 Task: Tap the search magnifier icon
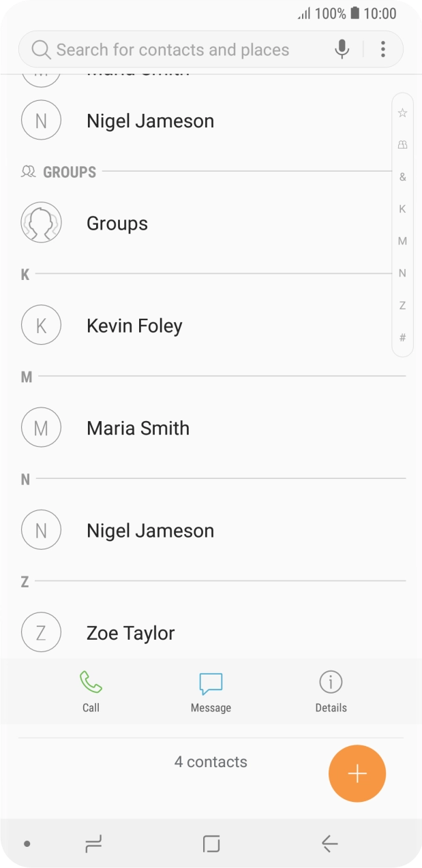[x=41, y=50]
